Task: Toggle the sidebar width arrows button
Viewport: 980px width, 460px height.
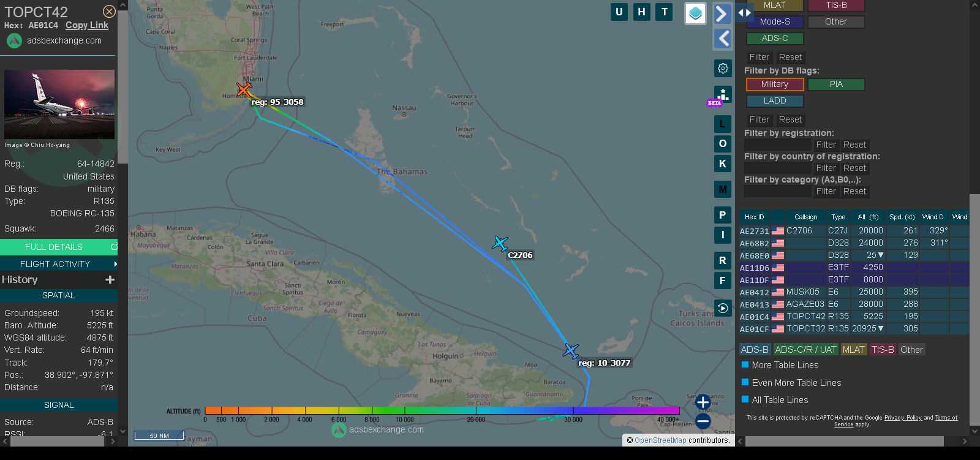Action: coord(744,12)
